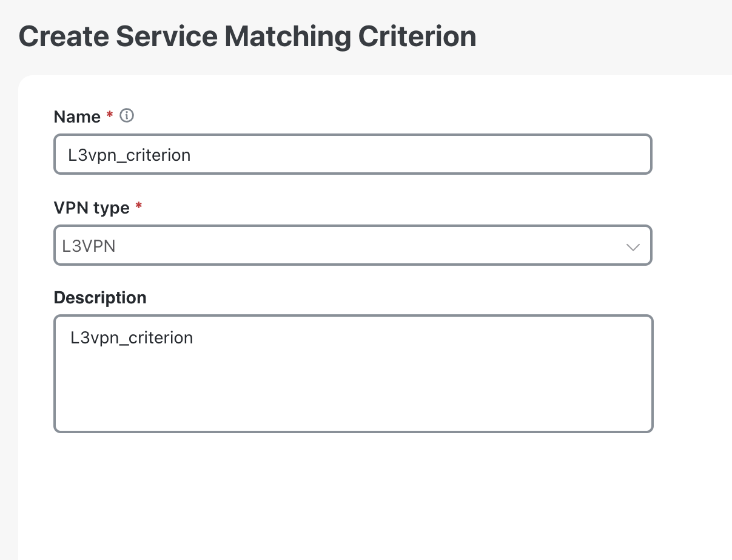Click the chevron on the VPN type selector
Screen dimensions: 732x560
633,248
